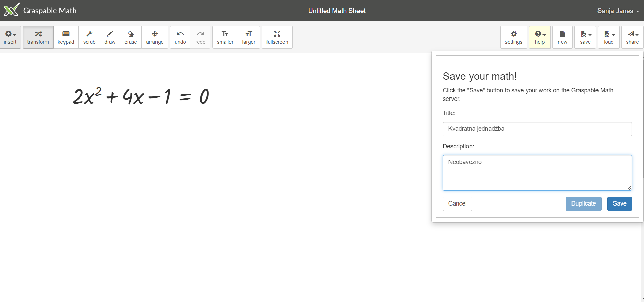Screen dimensions: 644x302
Task: Open the help dropdown
Action: [540, 37]
